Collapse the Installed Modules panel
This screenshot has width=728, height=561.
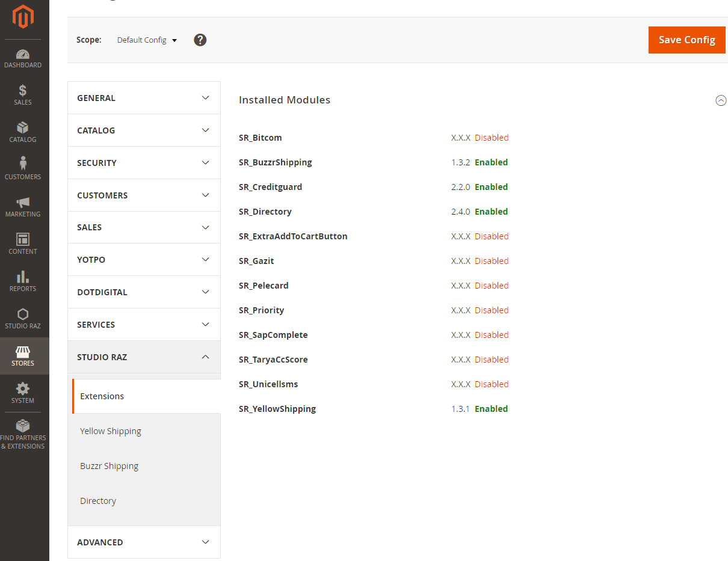tap(721, 100)
